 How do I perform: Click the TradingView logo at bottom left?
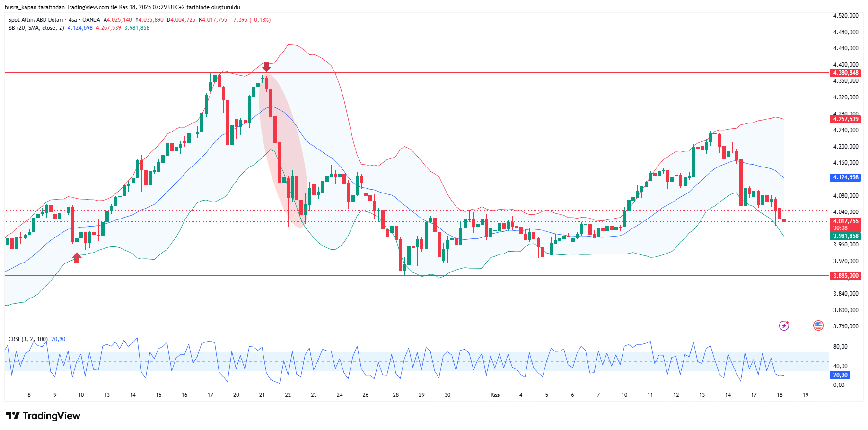point(43,416)
